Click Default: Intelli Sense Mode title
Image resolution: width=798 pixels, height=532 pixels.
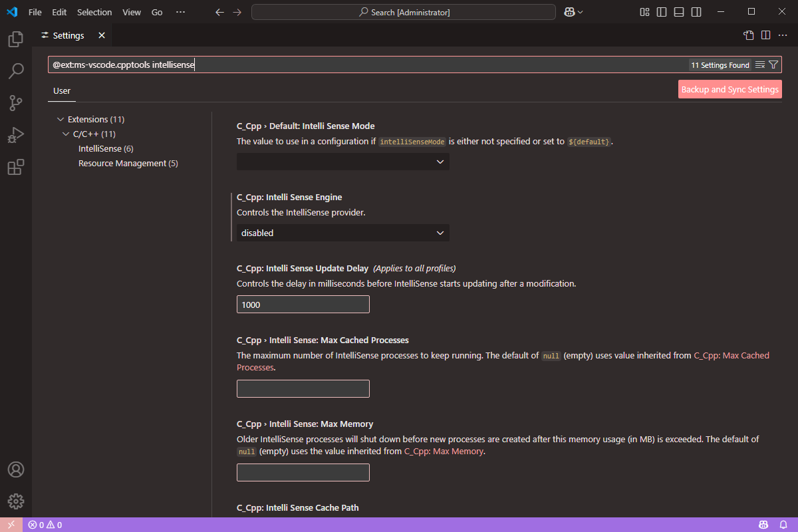click(306, 126)
